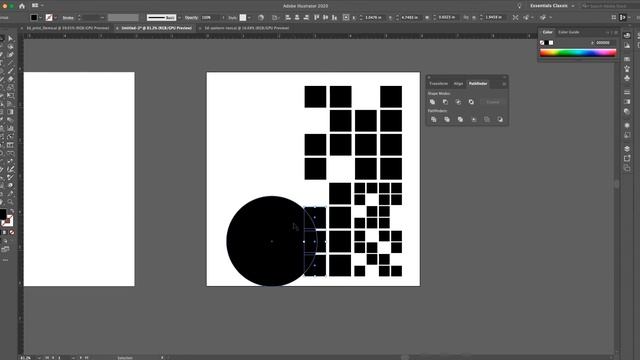Open the Gradient panel from the dock
Screen dimensions: 640x360
[627, 102]
